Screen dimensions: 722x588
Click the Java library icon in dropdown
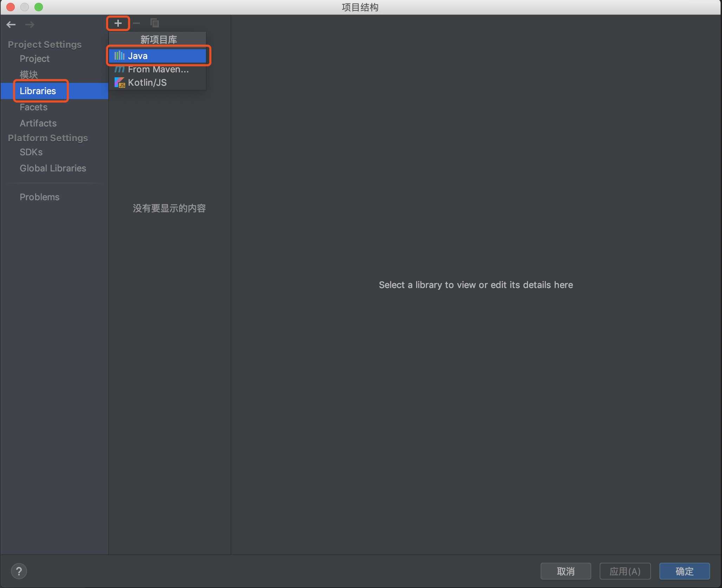[x=119, y=55]
